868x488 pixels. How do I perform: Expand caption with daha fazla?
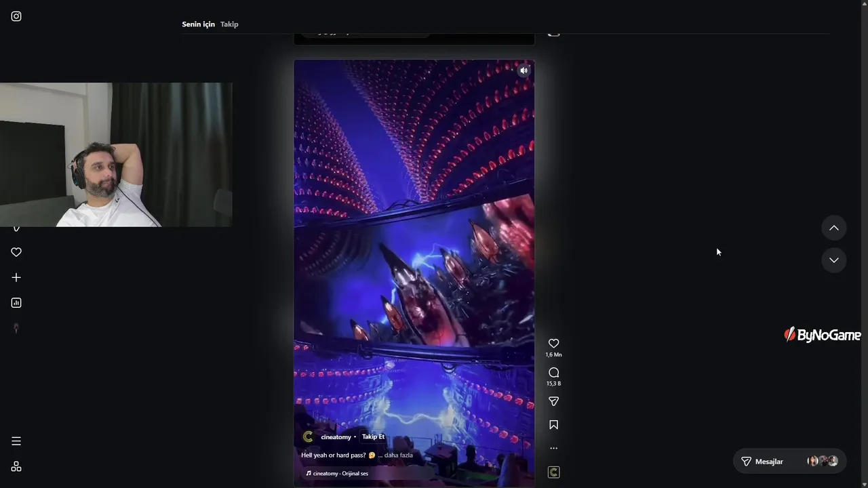[398, 455]
